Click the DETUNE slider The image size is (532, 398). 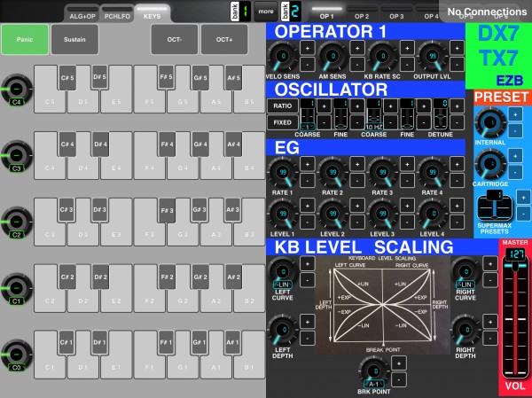[x=441, y=114]
